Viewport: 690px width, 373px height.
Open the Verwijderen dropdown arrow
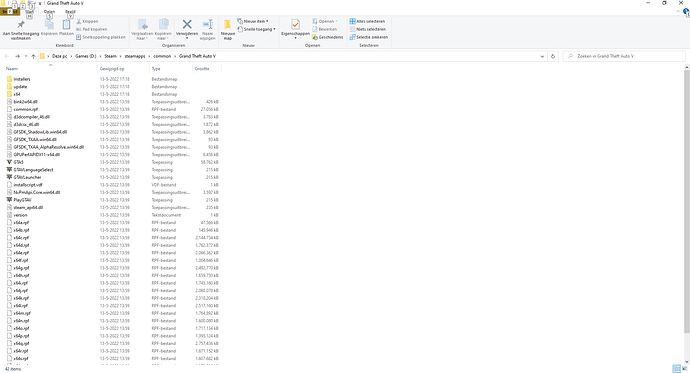187,38
